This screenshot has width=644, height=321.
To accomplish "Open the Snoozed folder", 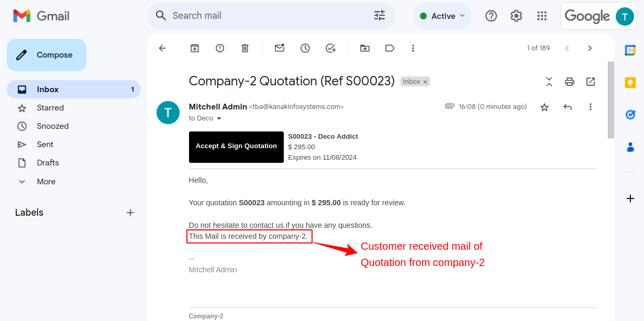I will 53,126.
